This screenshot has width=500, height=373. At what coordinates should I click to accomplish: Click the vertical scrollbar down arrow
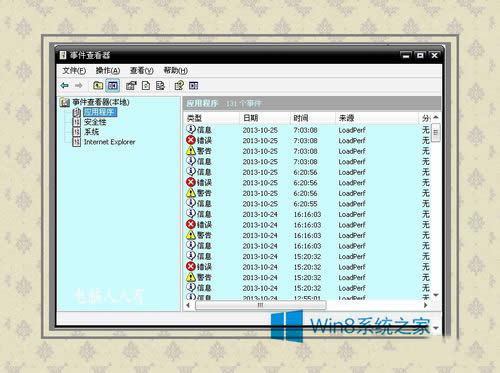436,295
